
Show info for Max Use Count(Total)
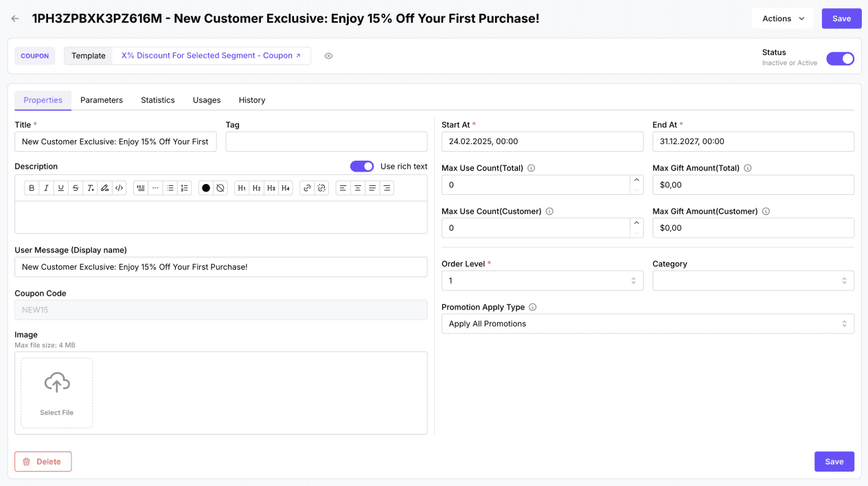click(x=532, y=168)
